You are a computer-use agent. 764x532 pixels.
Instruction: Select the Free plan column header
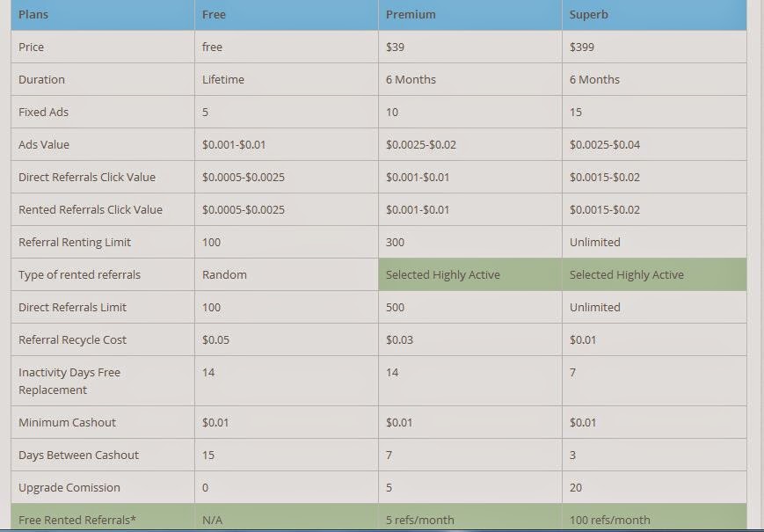click(214, 14)
